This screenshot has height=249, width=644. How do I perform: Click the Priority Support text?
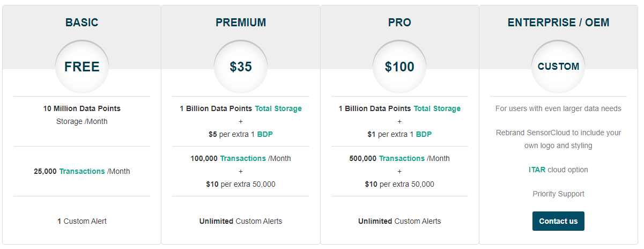558,194
